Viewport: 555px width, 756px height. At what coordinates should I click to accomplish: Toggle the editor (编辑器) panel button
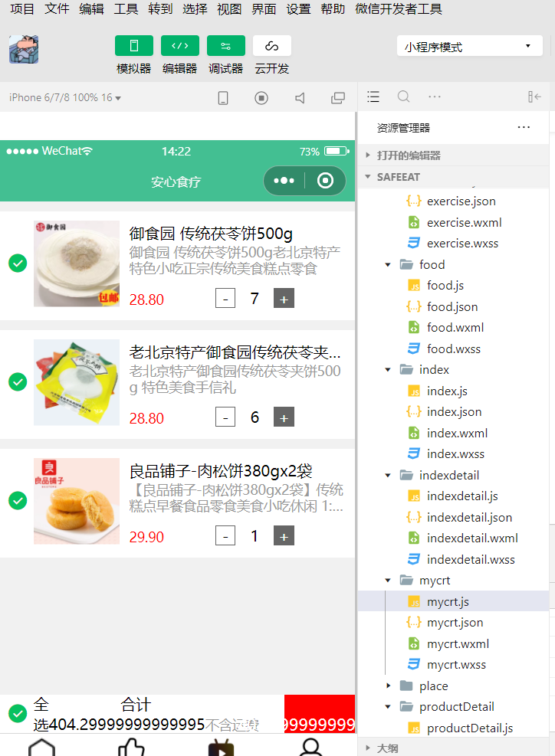(179, 46)
